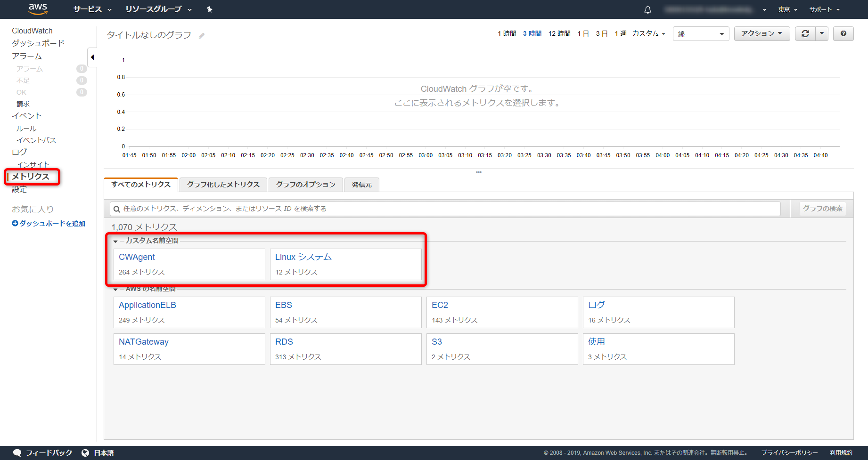Edit the graph title with the pencil icon
868x460 pixels.
coord(202,35)
